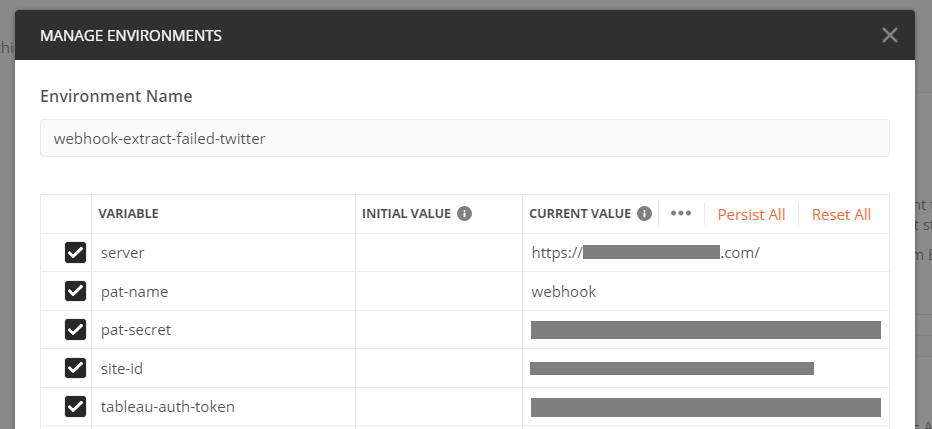Edit the server current value URL
932x429 pixels.
646,253
